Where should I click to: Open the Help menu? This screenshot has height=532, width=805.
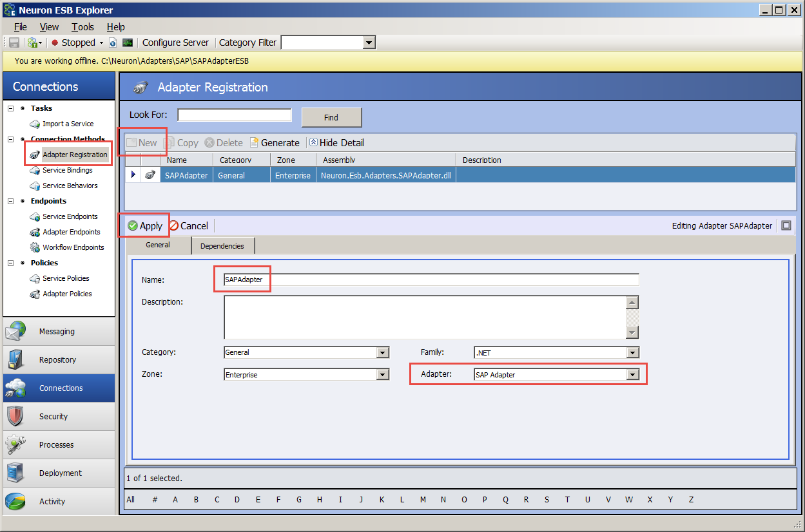tap(116, 27)
